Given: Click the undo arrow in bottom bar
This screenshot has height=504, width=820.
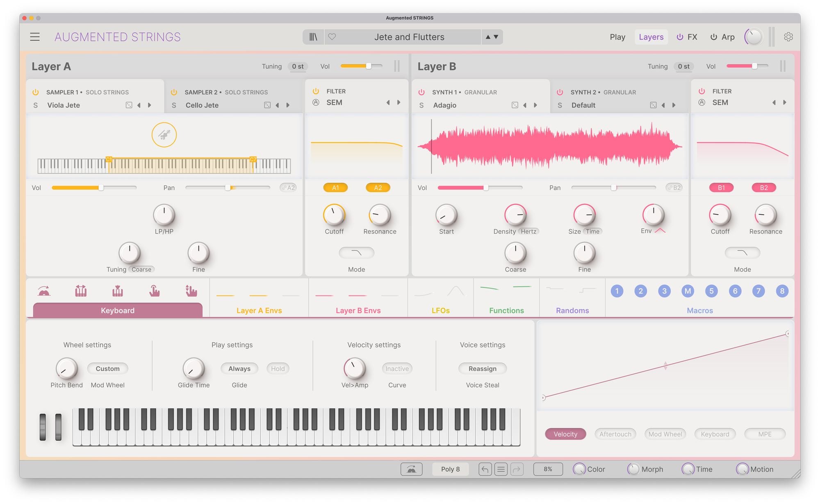Looking at the screenshot, I should click(x=485, y=469).
